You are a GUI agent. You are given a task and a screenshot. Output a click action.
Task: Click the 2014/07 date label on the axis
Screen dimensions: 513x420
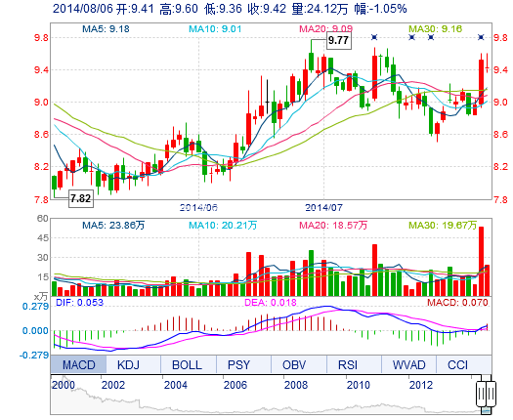click(x=323, y=207)
